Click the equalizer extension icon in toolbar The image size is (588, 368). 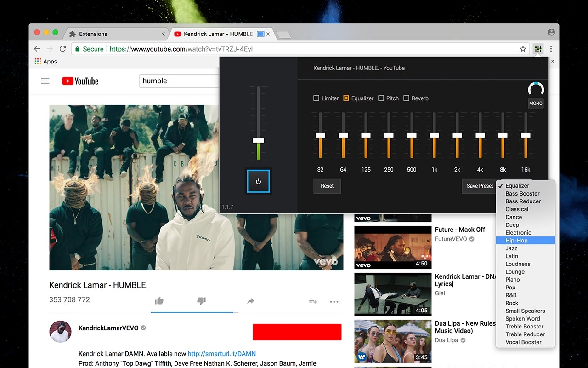[537, 49]
